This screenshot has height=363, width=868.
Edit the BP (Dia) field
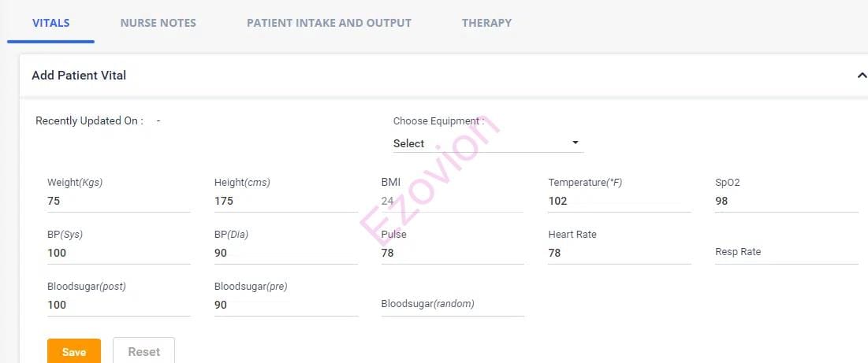tap(285, 253)
